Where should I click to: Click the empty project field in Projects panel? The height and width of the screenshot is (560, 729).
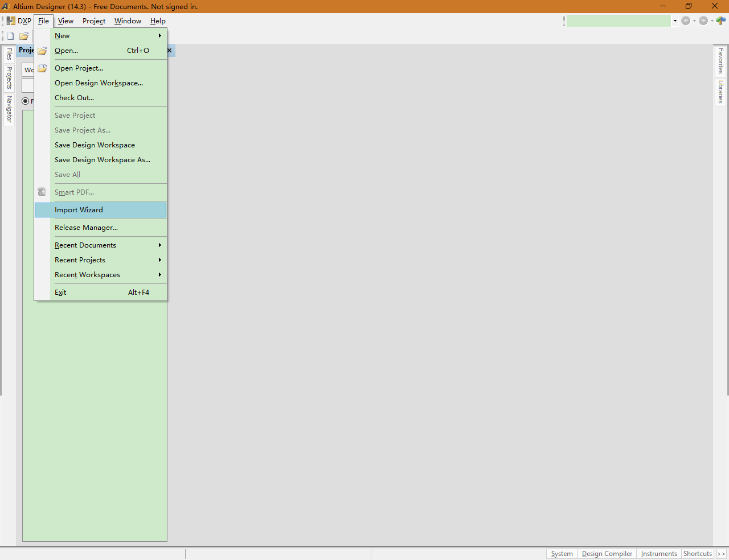click(x=28, y=86)
